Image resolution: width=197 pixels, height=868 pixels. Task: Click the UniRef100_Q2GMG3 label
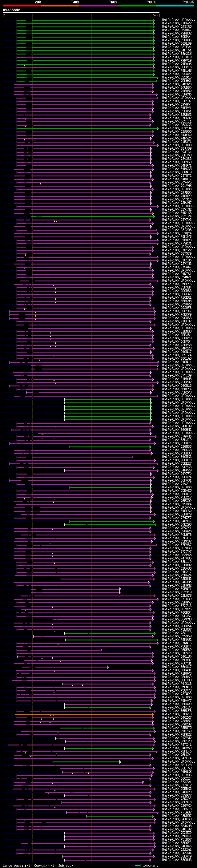click(177, 446)
